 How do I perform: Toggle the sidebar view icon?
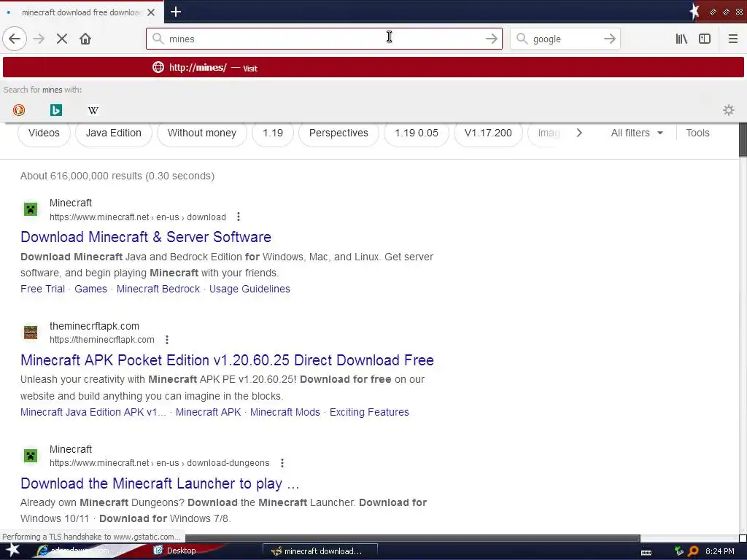tap(705, 39)
